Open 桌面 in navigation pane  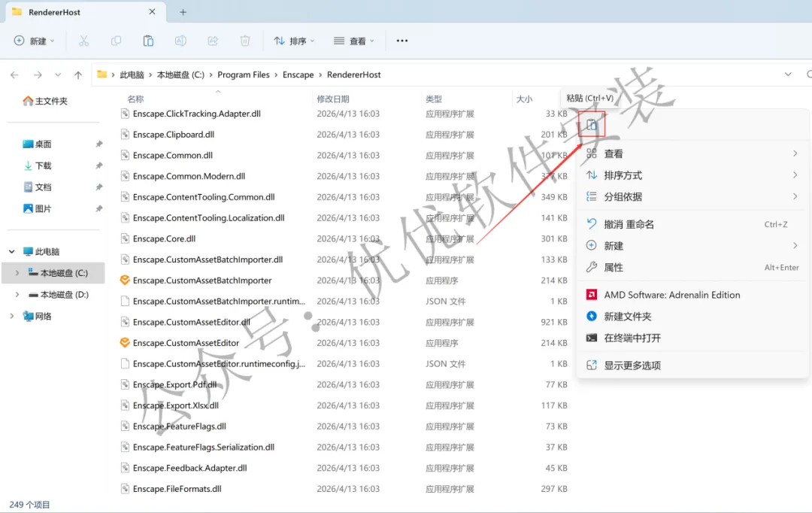pyautogui.click(x=37, y=144)
